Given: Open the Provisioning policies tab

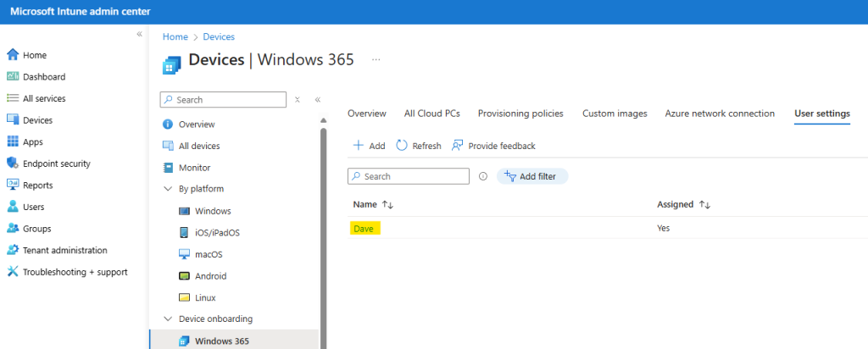Looking at the screenshot, I should (x=521, y=114).
